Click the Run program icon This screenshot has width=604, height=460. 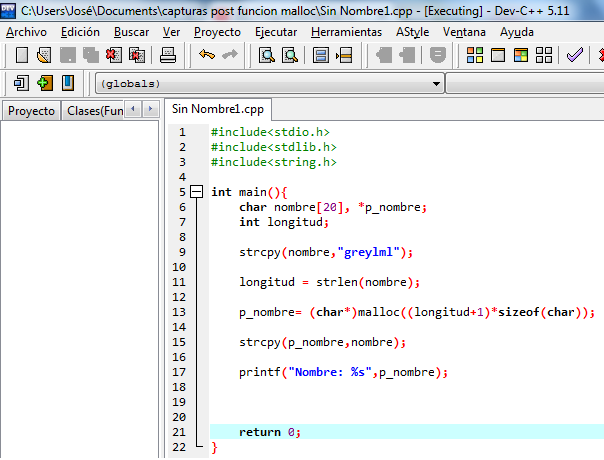point(497,56)
